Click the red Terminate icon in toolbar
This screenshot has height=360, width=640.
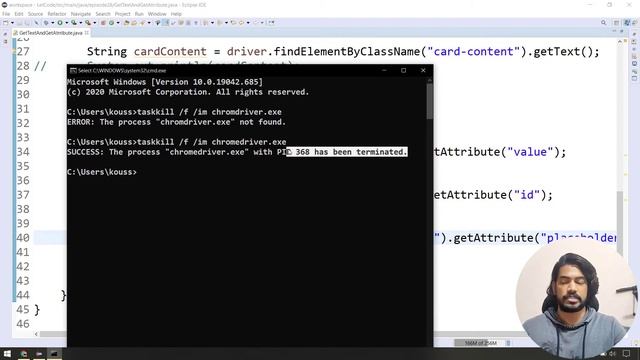pos(103,23)
